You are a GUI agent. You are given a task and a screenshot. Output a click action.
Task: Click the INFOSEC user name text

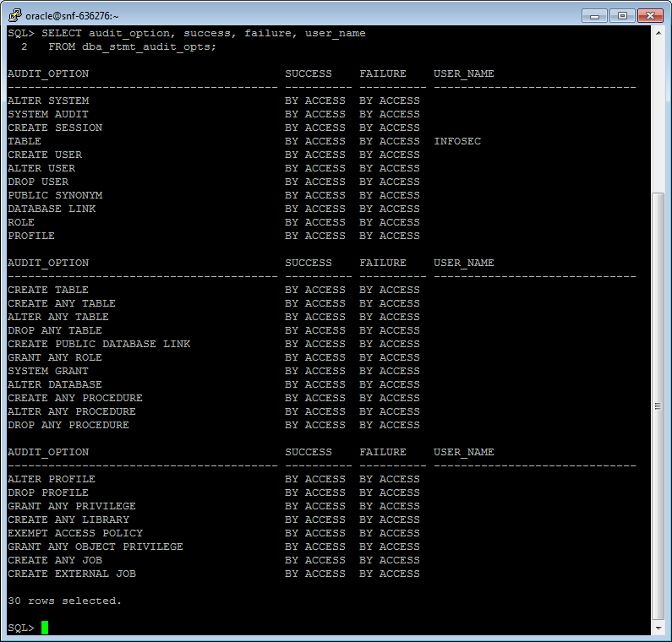pos(457,141)
